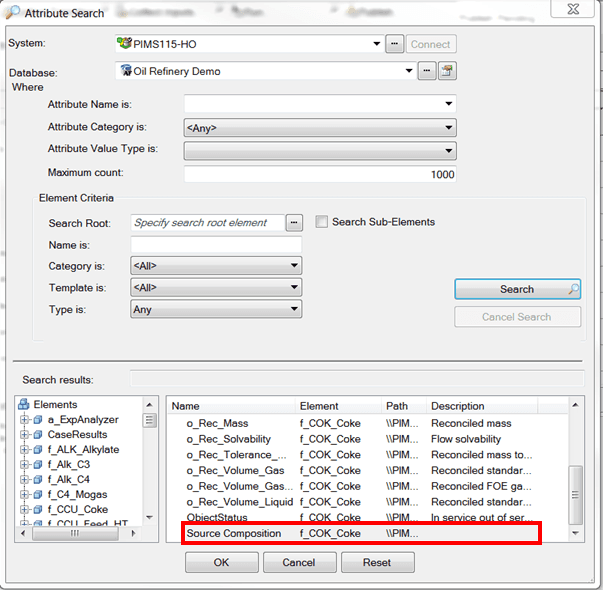Viewport: 603px width, 590px height.
Task: Expand the f_Alk_C4 tree node
Action: tap(24, 480)
